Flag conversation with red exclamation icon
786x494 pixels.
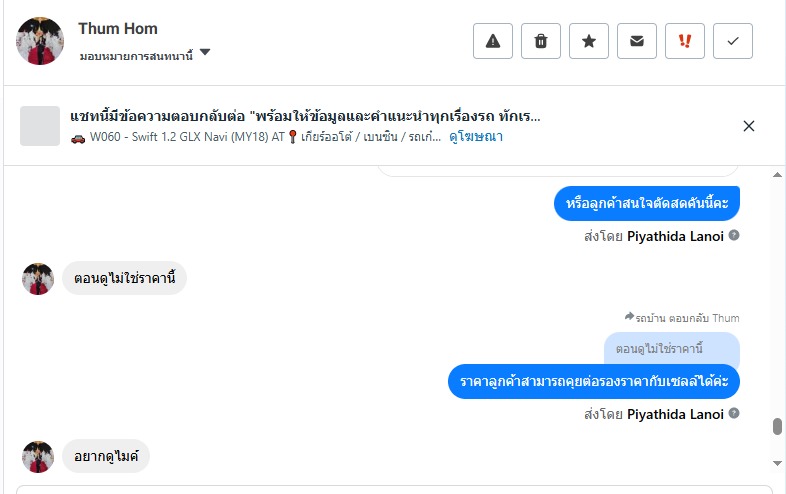685,41
